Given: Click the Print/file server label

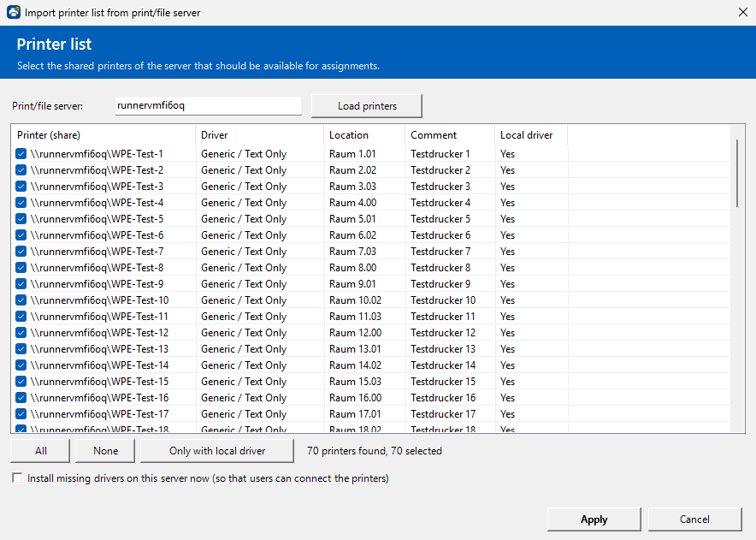Looking at the screenshot, I should coord(47,106).
